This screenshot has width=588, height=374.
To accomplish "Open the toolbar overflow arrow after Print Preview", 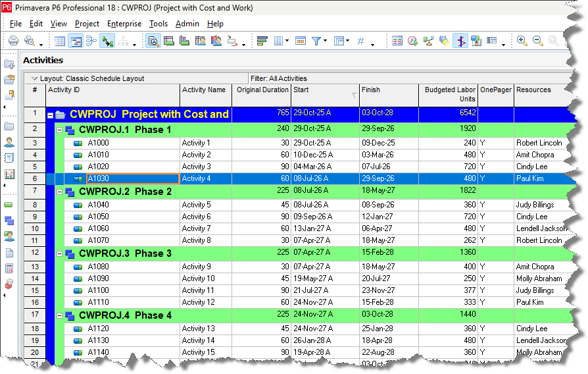I will (41, 45).
